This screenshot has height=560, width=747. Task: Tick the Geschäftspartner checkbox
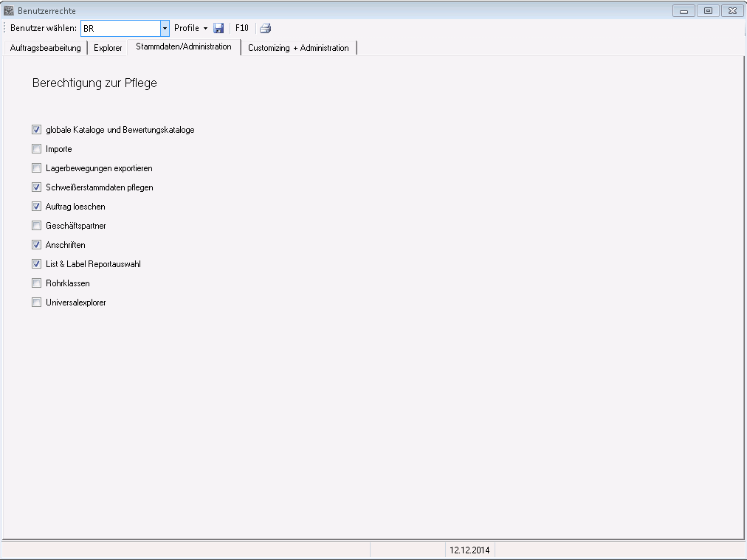click(37, 226)
